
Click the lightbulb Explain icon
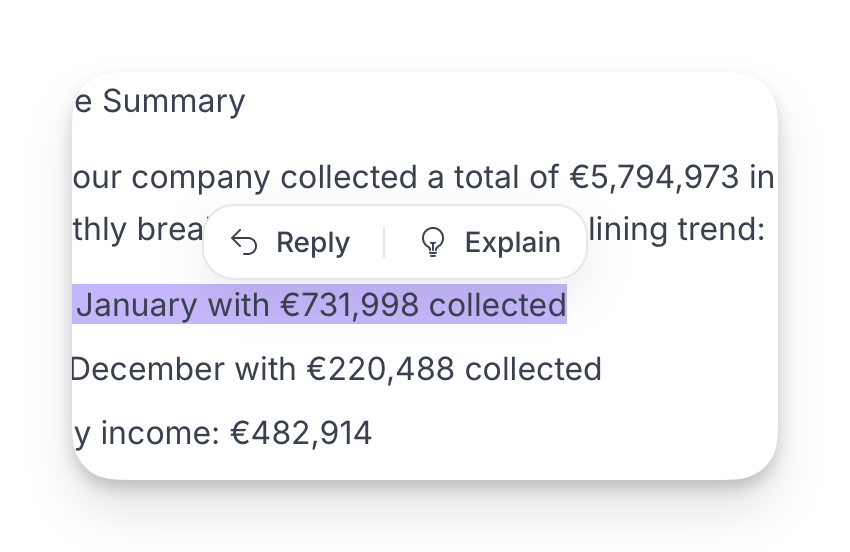pos(433,242)
